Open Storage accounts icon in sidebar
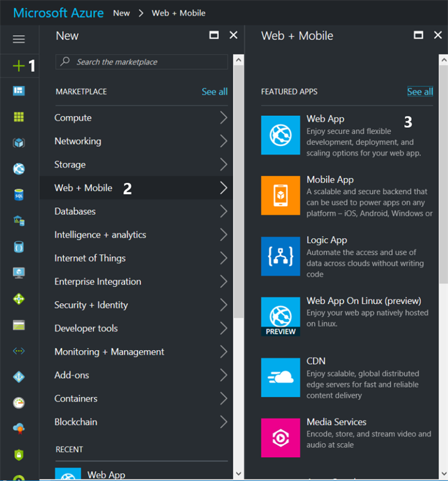Viewport: 448px width, 481px height. (19, 325)
